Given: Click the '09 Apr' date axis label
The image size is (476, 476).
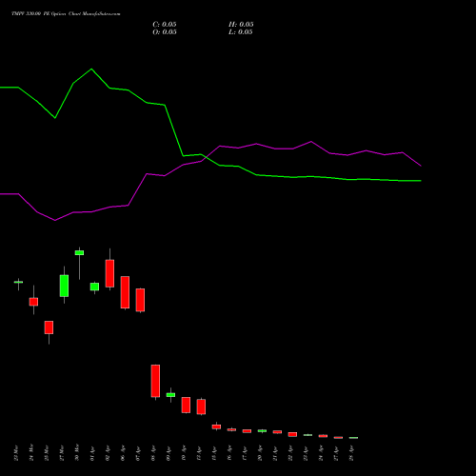Looking at the screenshot, I should point(169,453).
